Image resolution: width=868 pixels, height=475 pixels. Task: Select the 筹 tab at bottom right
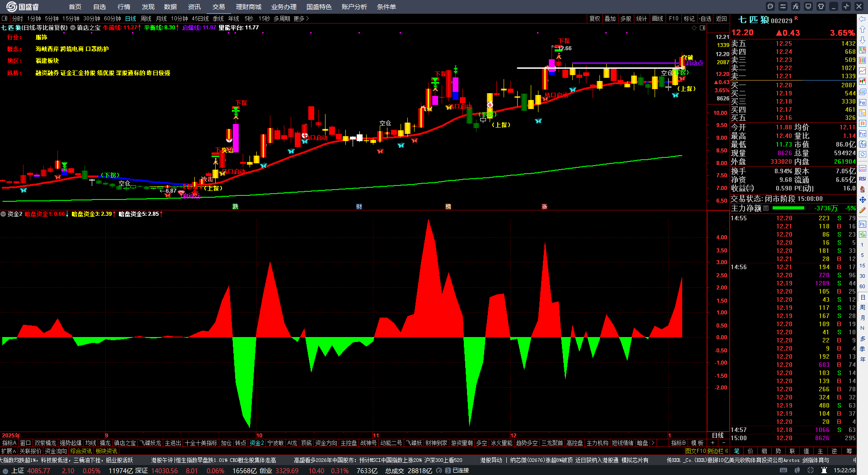[849, 451]
